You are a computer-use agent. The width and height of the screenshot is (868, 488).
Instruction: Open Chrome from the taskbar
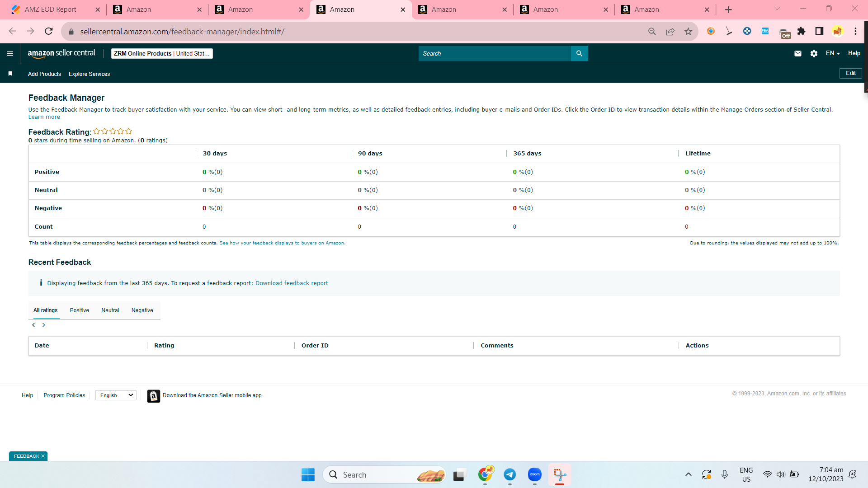tap(485, 474)
